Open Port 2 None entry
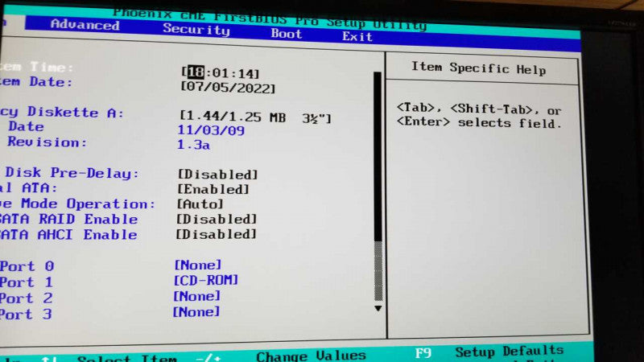The image size is (644, 362). tap(196, 296)
